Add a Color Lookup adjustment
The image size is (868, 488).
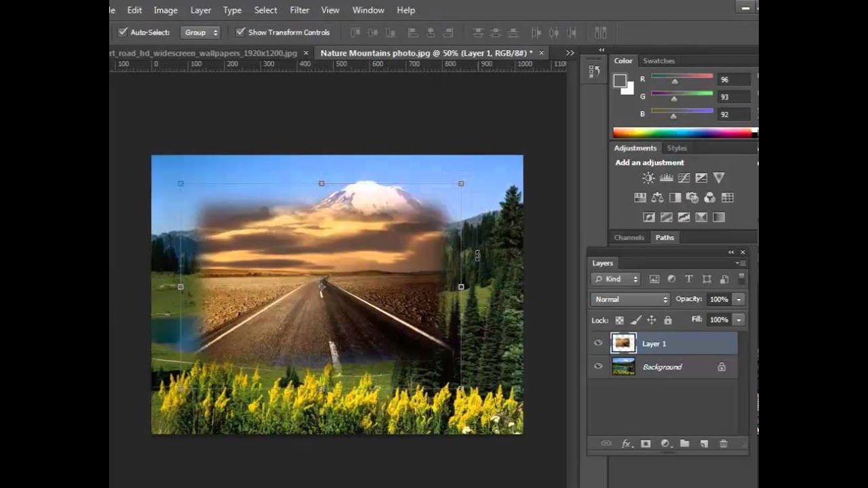click(728, 197)
